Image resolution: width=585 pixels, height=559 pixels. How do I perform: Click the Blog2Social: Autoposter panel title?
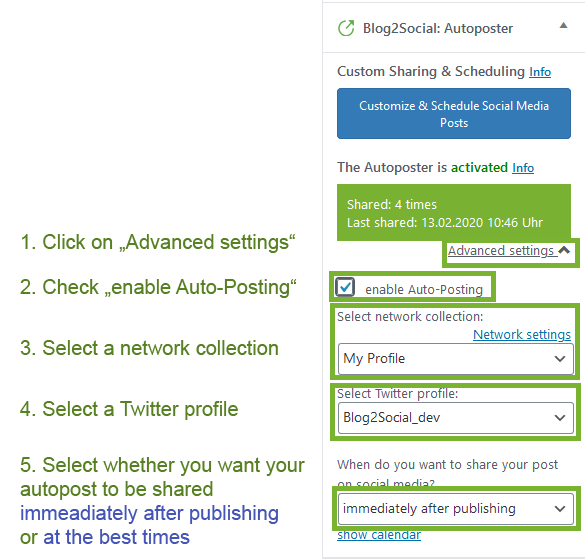(438, 28)
